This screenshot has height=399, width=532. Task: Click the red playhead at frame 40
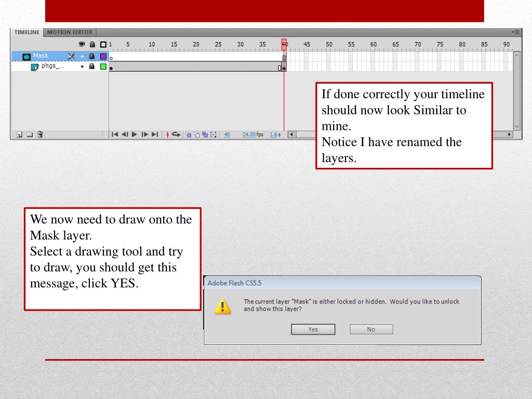(284, 44)
